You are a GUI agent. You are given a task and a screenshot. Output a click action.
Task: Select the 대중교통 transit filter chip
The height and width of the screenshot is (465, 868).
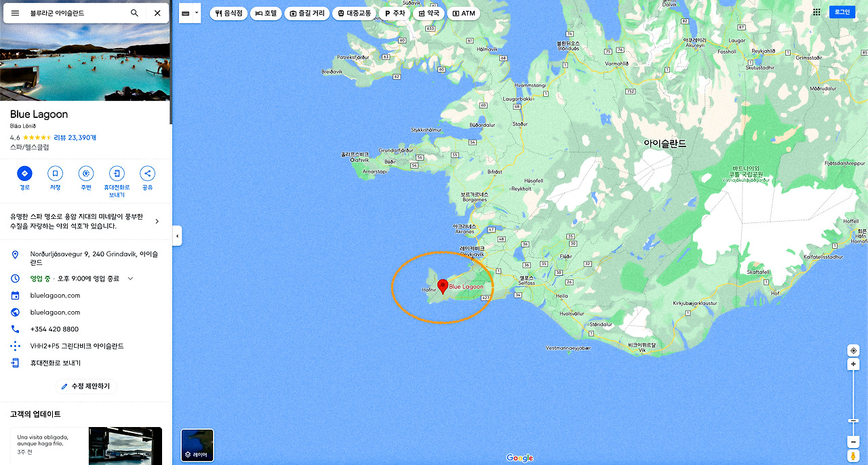(354, 13)
